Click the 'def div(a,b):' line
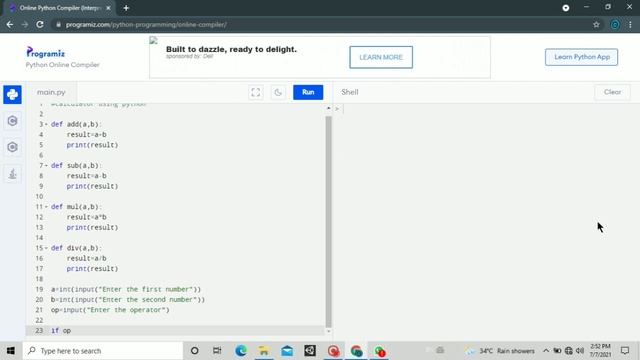The image size is (640, 360). click(x=76, y=248)
